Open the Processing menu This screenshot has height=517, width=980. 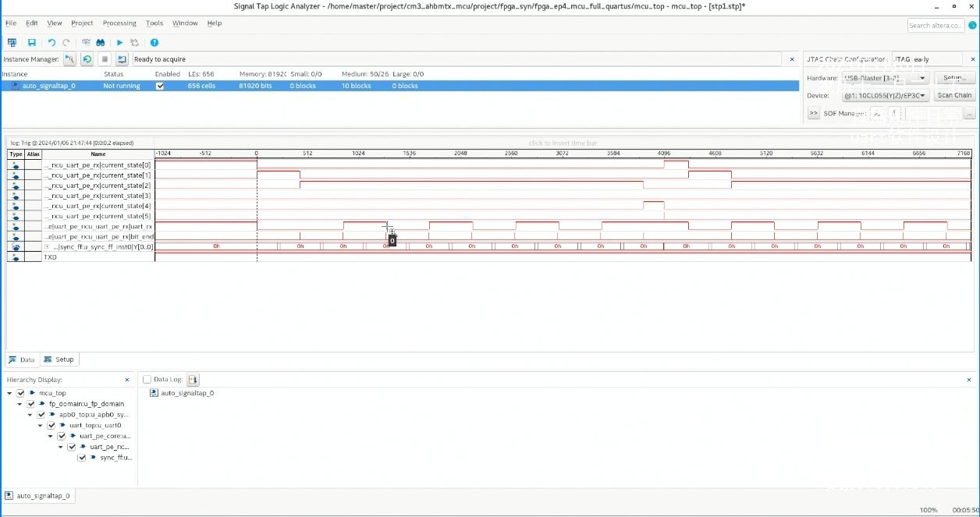tap(119, 23)
